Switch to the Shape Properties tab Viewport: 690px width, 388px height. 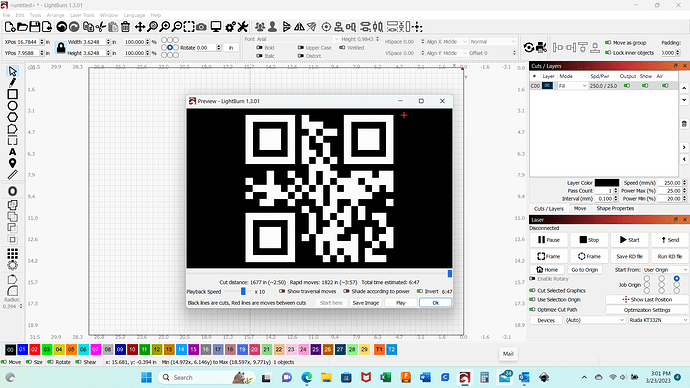click(x=615, y=209)
